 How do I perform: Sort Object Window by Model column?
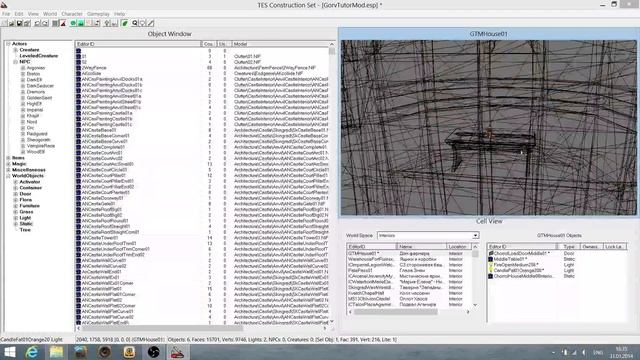280,44
